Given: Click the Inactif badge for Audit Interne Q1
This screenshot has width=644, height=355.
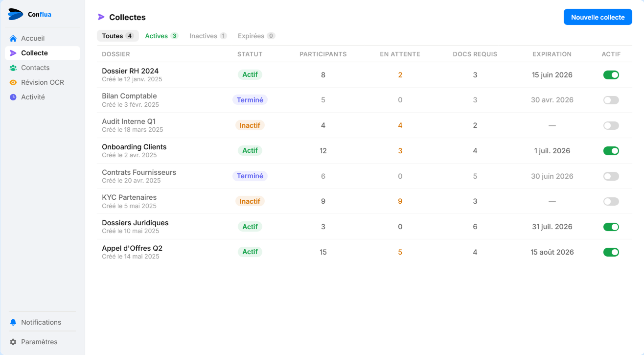Looking at the screenshot, I should coord(250,125).
